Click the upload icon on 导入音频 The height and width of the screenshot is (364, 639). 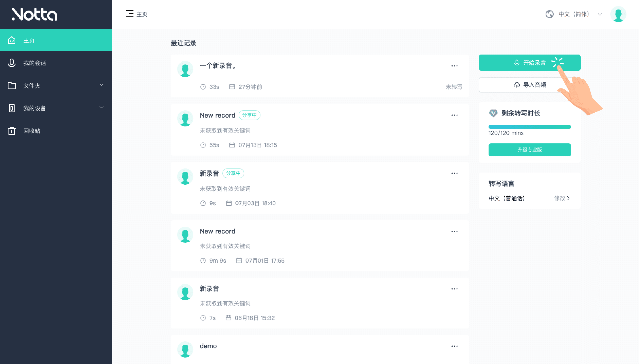(x=516, y=85)
